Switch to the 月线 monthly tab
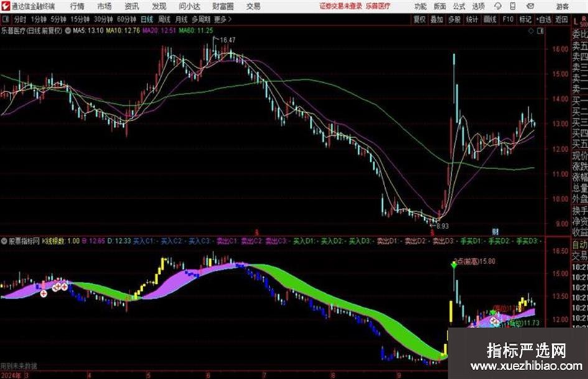The image size is (588, 379). coord(182,19)
